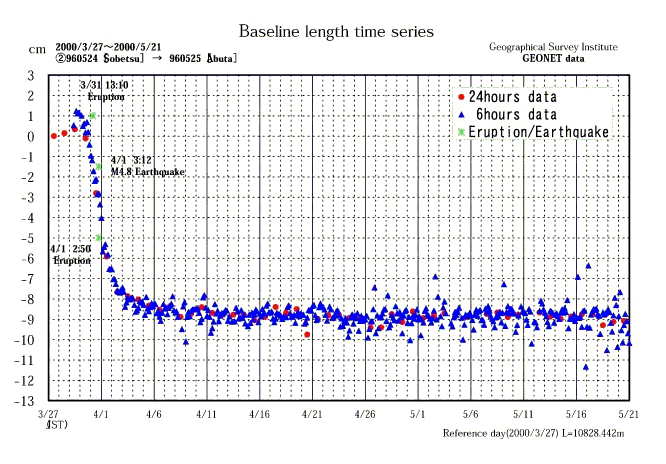
Task: Click the green star marker beside the 3/31 eruption label
Action: [93, 116]
